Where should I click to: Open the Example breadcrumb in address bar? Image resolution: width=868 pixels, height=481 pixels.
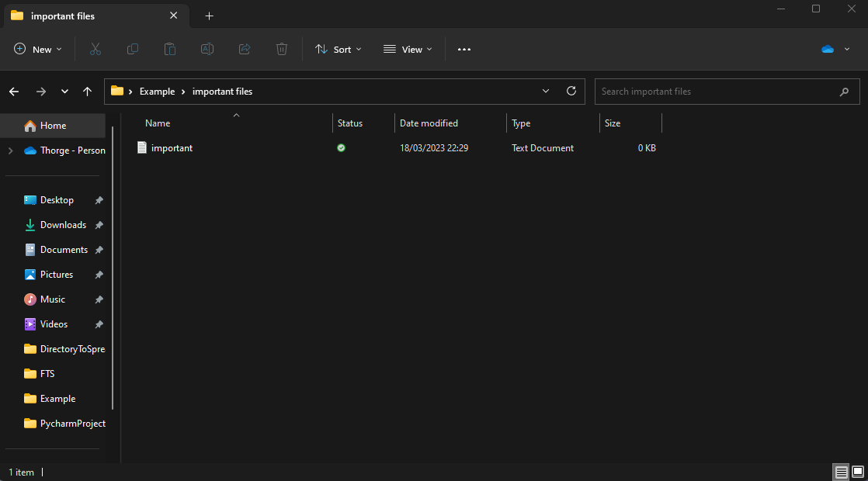[x=158, y=91]
